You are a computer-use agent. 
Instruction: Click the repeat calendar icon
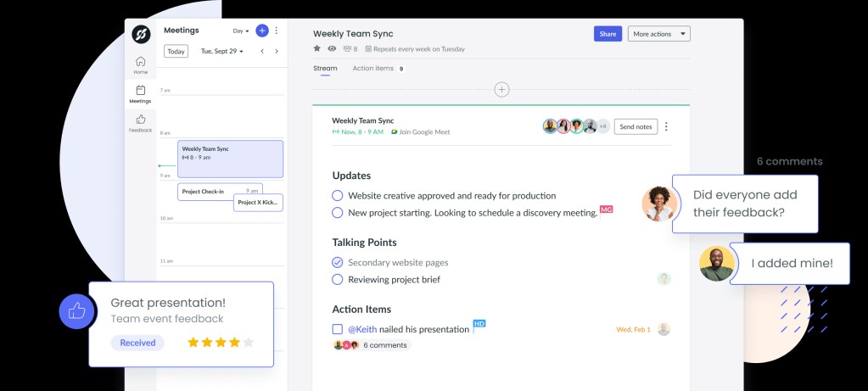(x=368, y=48)
